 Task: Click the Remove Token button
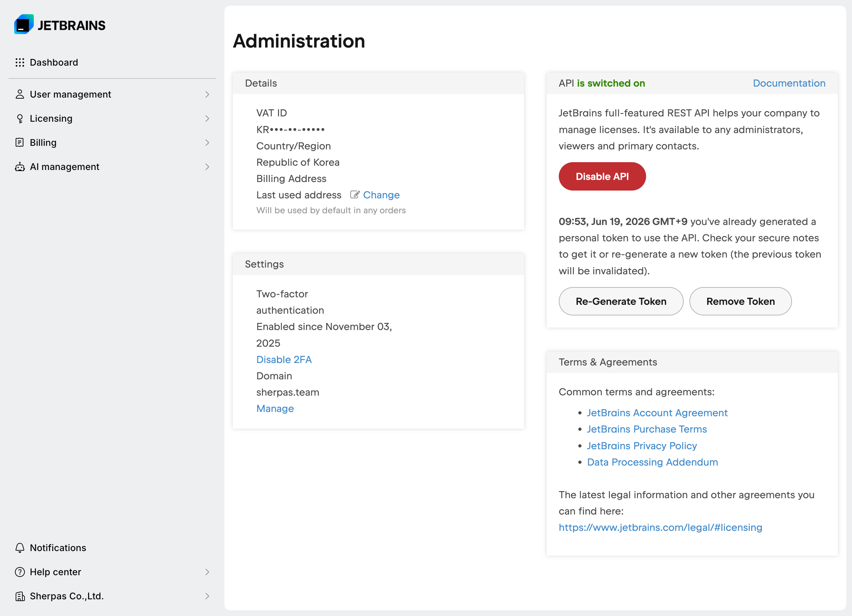(x=741, y=301)
